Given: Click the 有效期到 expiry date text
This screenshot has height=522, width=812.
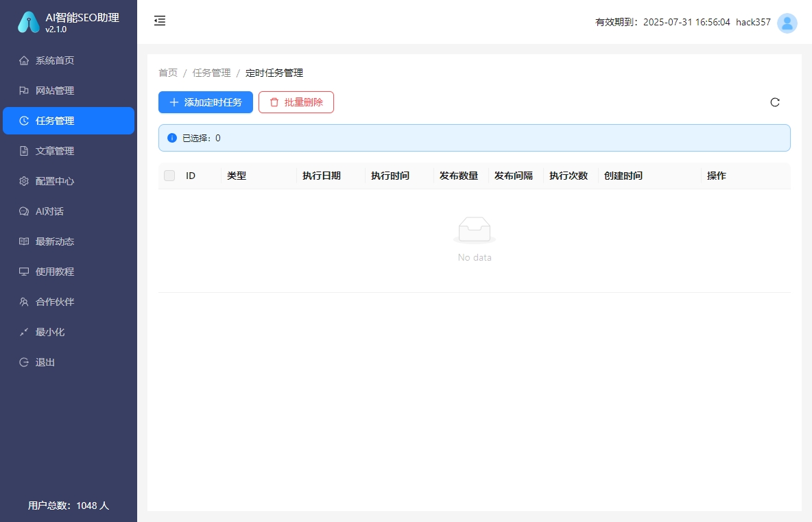Looking at the screenshot, I should click(663, 22).
